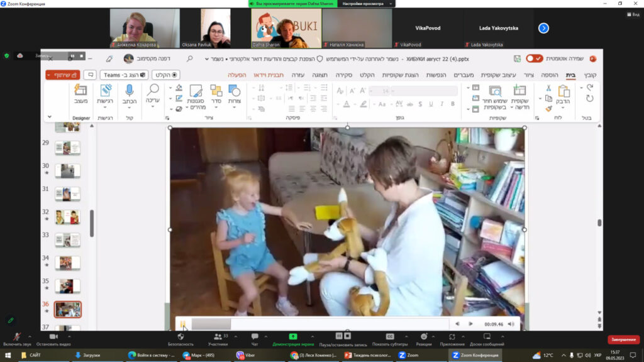Click the Dictate microphone icon in ribbon
This screenshot has width=644, height=362.
point(130,91)
